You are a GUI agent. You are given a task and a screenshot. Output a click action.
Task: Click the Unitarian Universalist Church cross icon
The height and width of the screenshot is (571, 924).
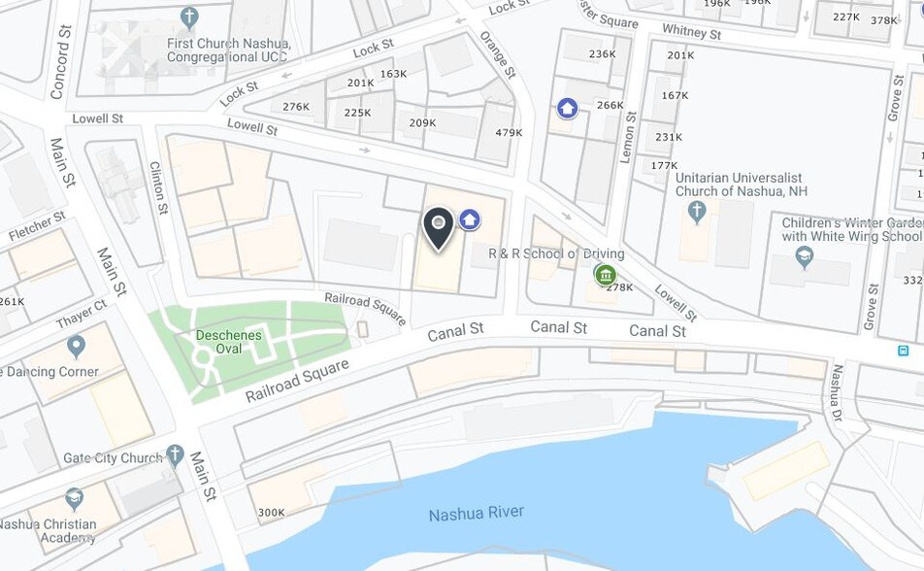click(697, 212)
